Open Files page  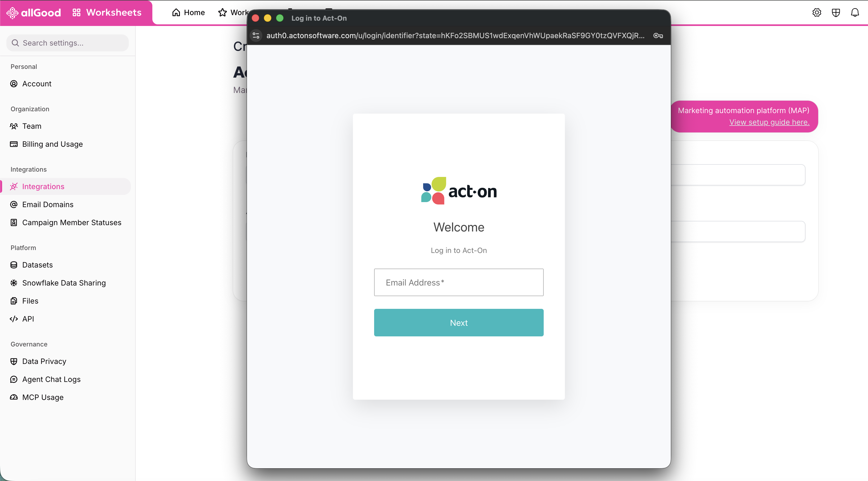click(x=65, y=301)
